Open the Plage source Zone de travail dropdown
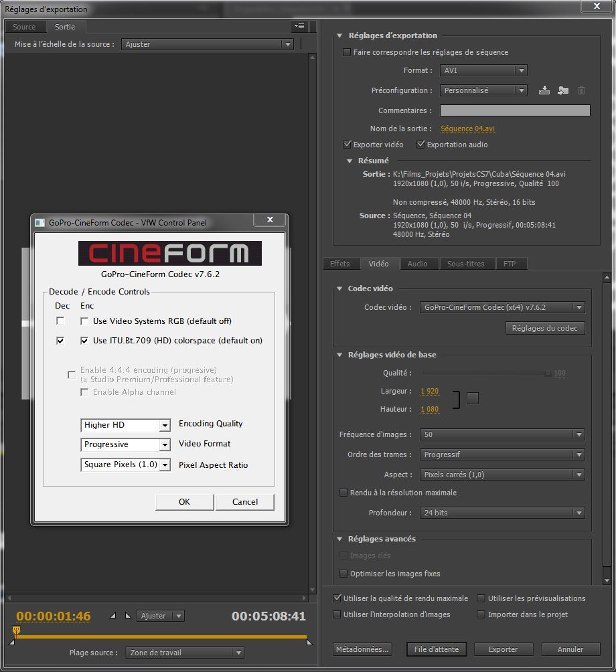This screenshot has height=672, width=616. point(185,653)
